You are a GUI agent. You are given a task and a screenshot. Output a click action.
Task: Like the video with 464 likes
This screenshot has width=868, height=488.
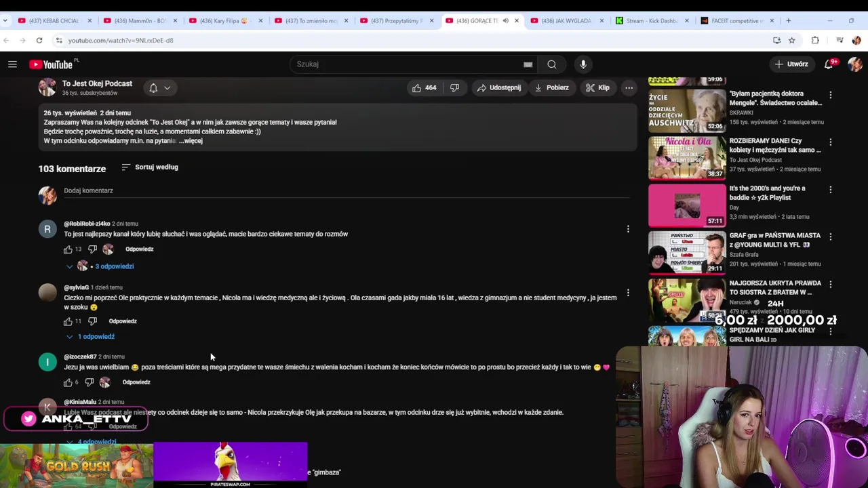coord(425,87)
